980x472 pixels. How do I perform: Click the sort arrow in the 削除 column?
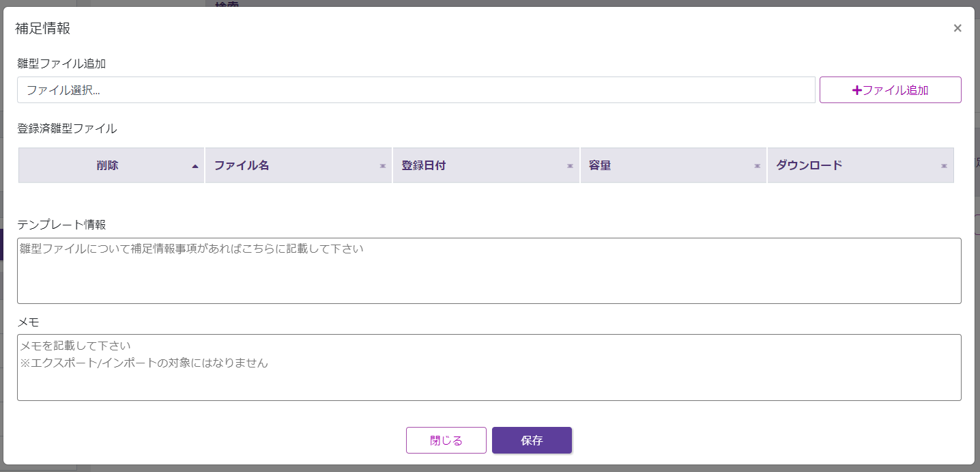point(195,166)
